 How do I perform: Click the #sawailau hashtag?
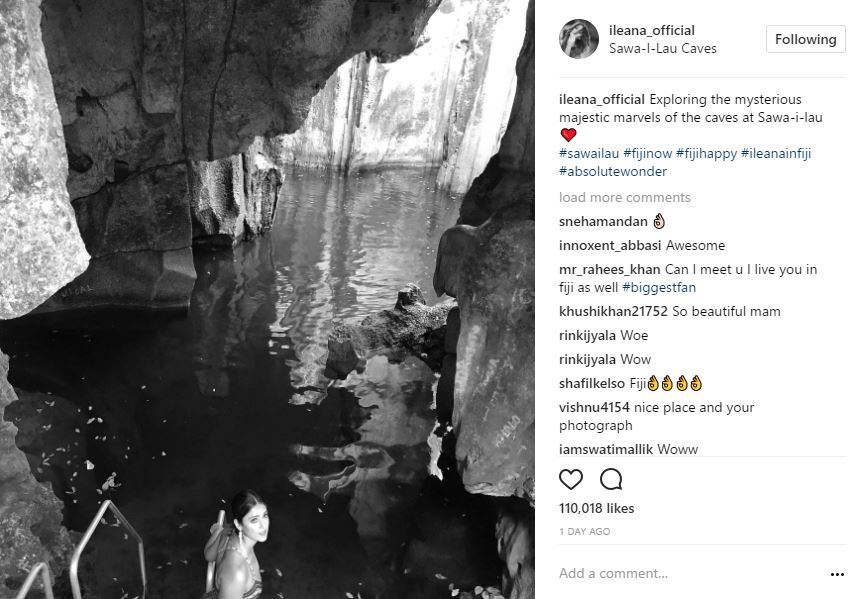coord(588,152)
